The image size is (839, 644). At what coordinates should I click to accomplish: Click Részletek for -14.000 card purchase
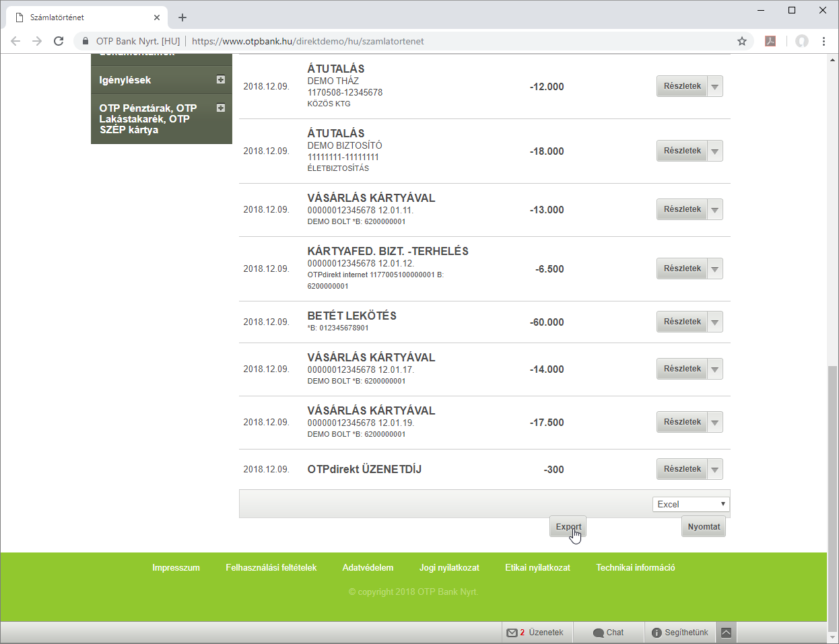coord(681,369)
